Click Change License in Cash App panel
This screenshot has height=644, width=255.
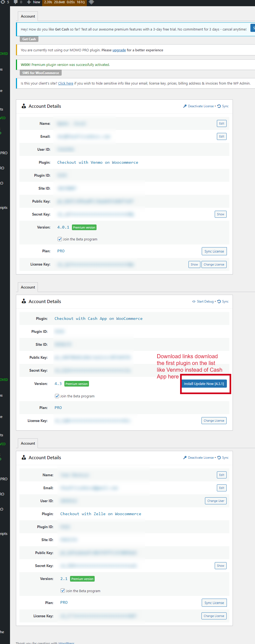(214, 421)
